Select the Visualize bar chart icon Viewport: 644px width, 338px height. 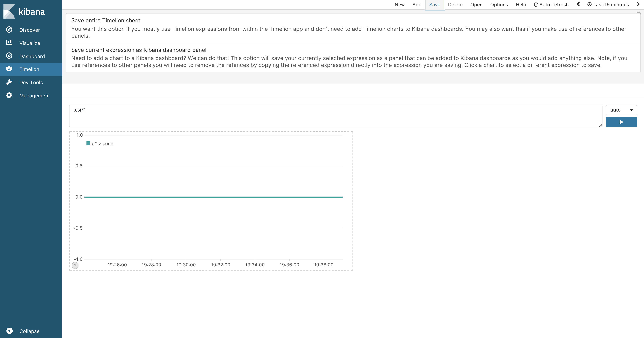[x=9, y=42]
